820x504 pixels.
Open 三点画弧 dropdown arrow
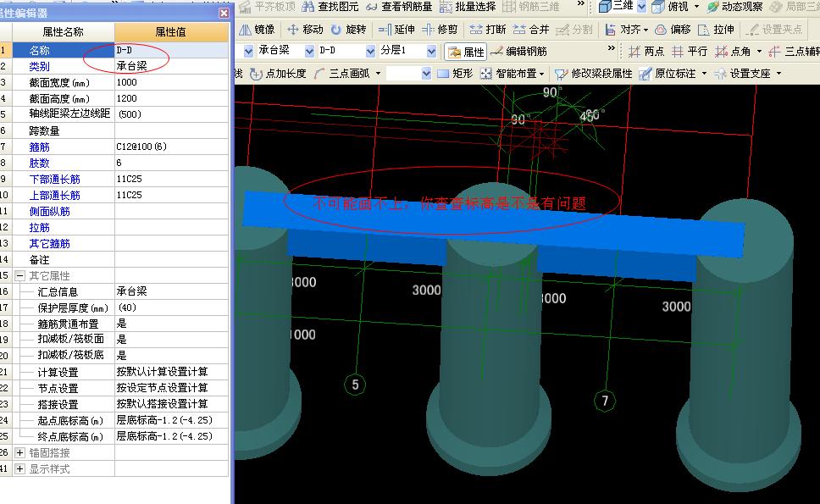(378, 74)
